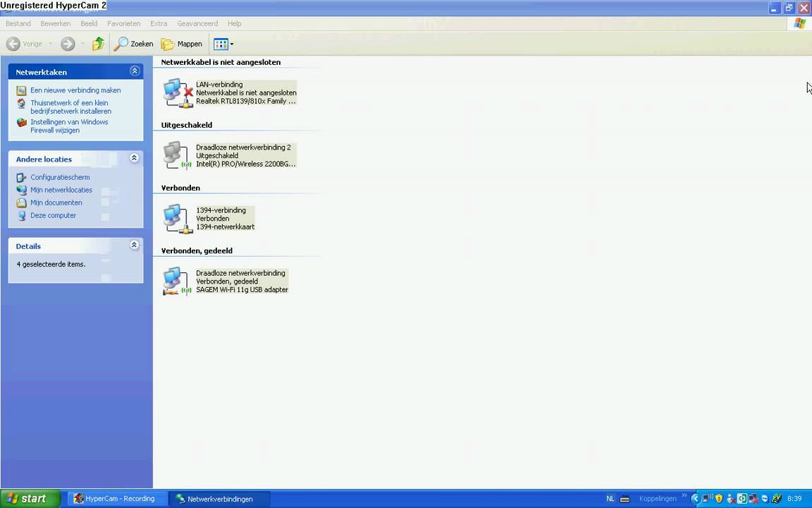
Task: Click the forward navigation arrow
Action: tap(68, 44)
